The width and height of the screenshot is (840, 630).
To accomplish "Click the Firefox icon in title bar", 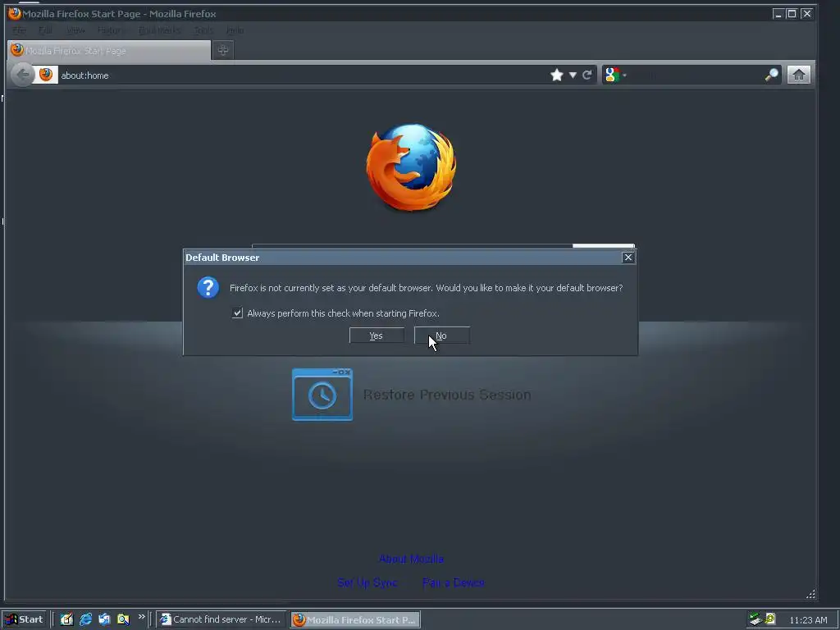I will 15,13.
